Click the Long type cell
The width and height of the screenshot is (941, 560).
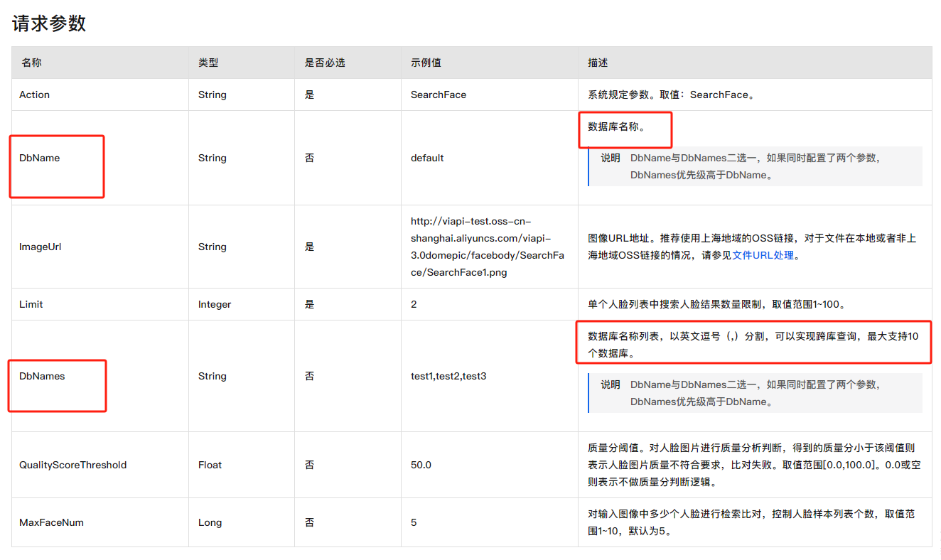pyautogui.click(x=210, y=522)
